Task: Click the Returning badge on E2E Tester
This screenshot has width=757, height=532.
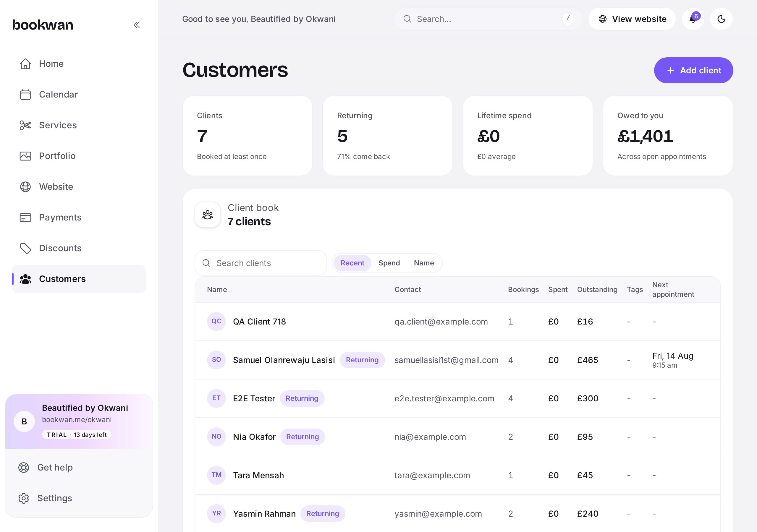Action: pos(302,398)
